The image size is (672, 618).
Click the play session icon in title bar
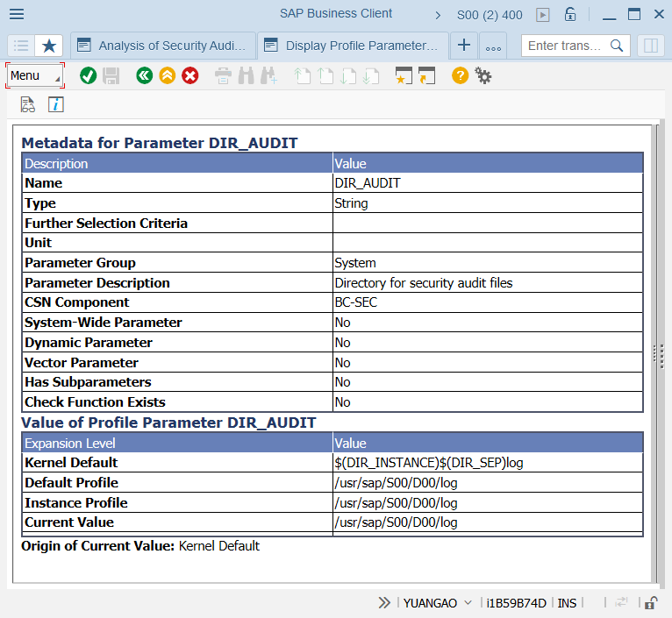(x=542, y=15)
